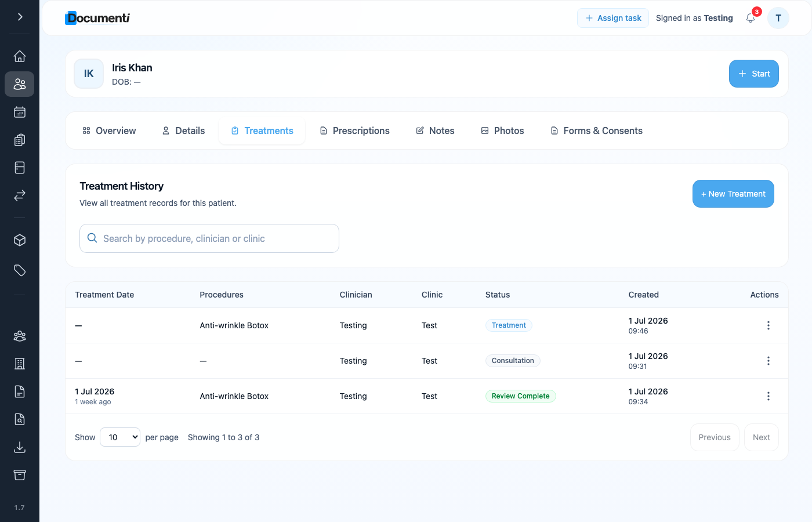Switch to the Overview tab
Viewport: 812px width, 522px height.
coord(109,130)
